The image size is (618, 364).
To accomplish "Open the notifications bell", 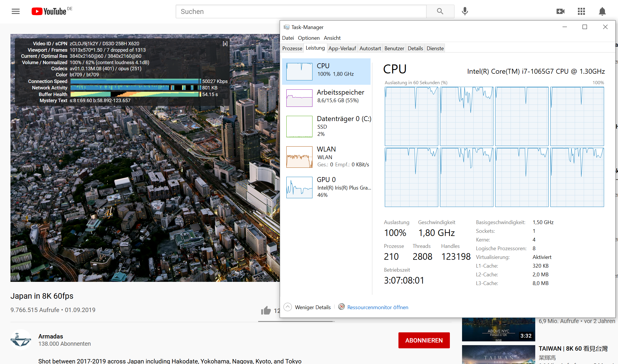I will [x=602, y=11].
